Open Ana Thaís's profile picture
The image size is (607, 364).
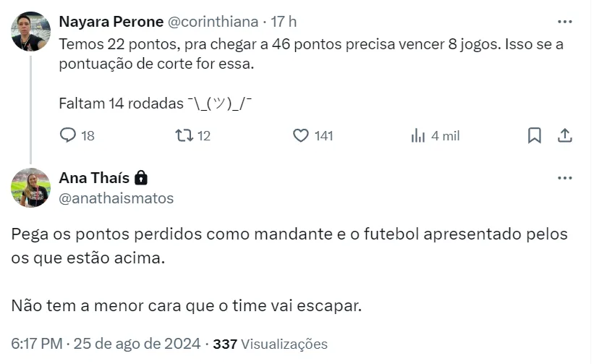(31, 187)
